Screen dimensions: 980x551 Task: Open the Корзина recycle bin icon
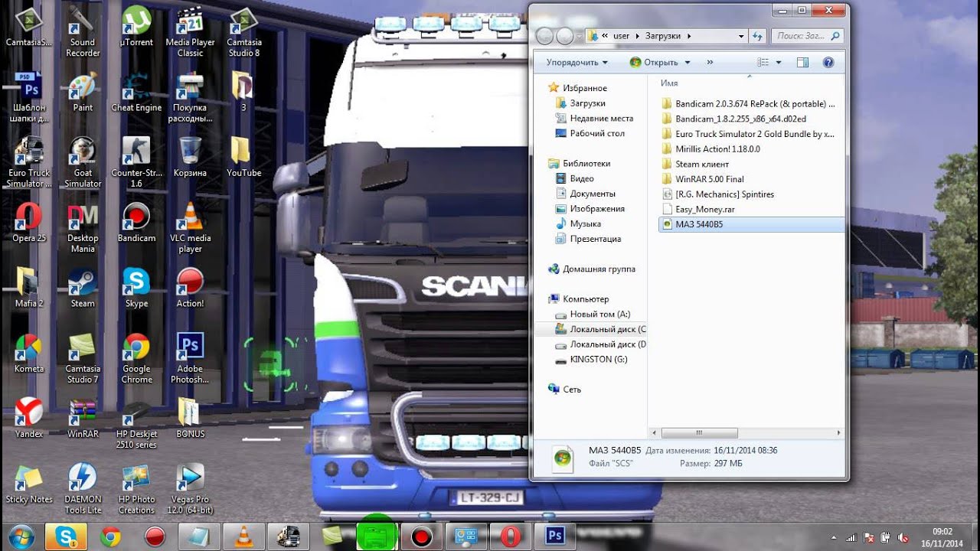(x=190, y=158)
